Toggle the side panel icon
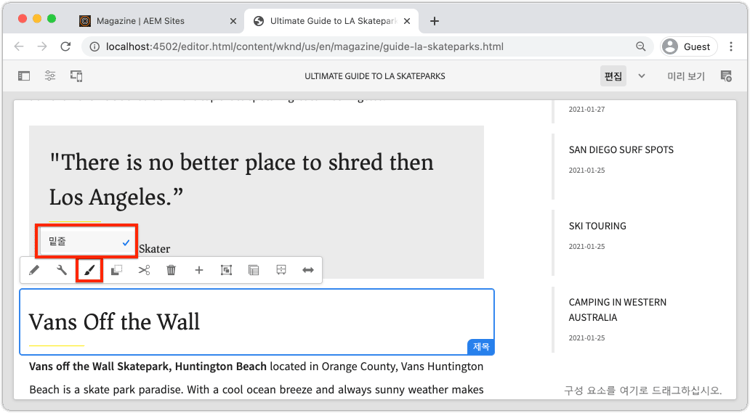The height and width of the screenshot is (413, 750). (24, 76)
